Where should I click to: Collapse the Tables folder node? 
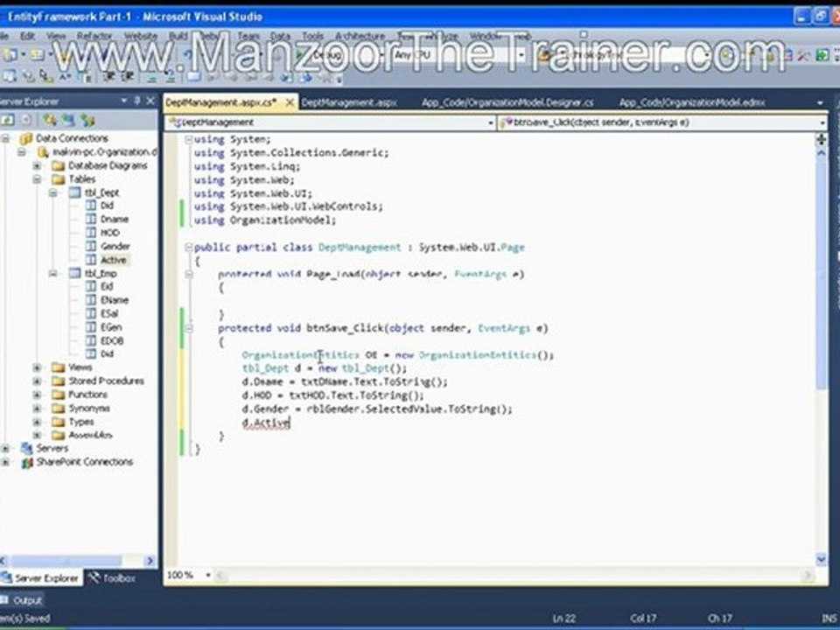tap(37, 178)
